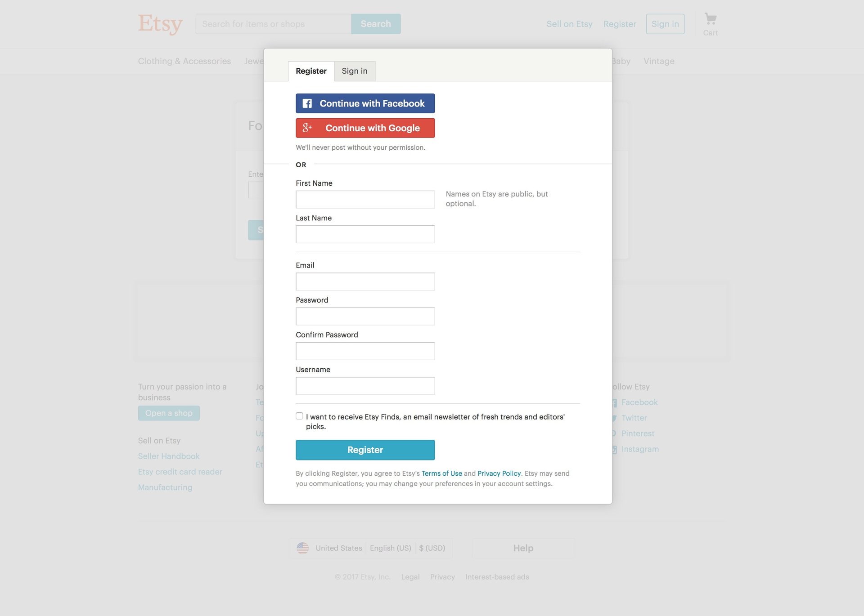Follow Etsy on Facebook
Screen dimensions: 864x616
(x=639, y=402)
